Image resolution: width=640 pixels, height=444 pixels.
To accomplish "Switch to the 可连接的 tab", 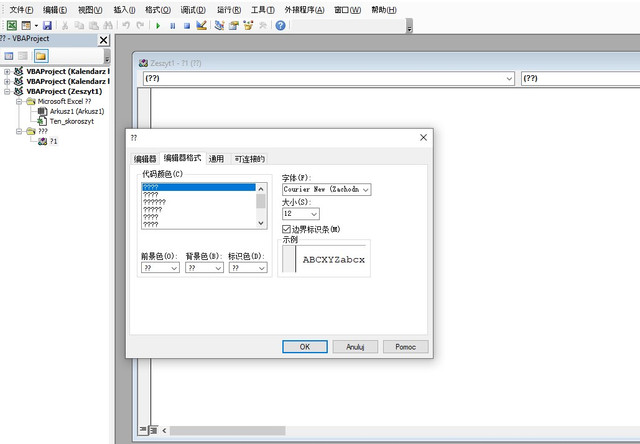I will (x=249, y=159).
